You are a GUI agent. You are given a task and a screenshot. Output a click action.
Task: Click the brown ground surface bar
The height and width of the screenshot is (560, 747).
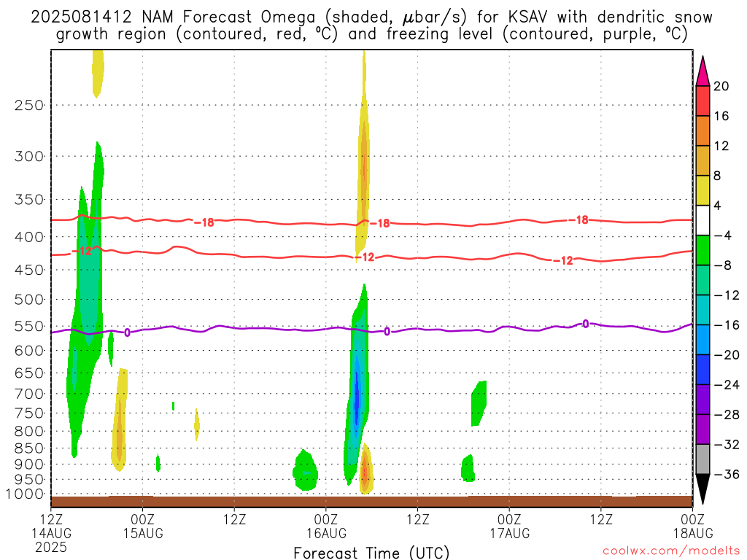coord(371,502)
